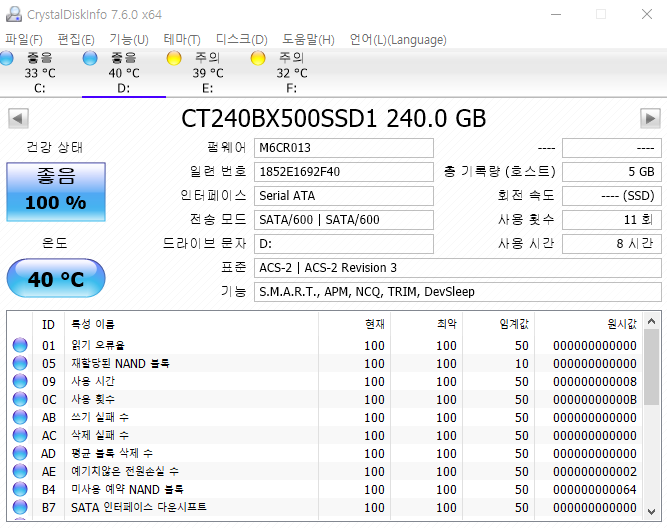Click the features field with S.M.A.R.T., APM
This screenshot has height=528, width=667.
coord(458,292)
